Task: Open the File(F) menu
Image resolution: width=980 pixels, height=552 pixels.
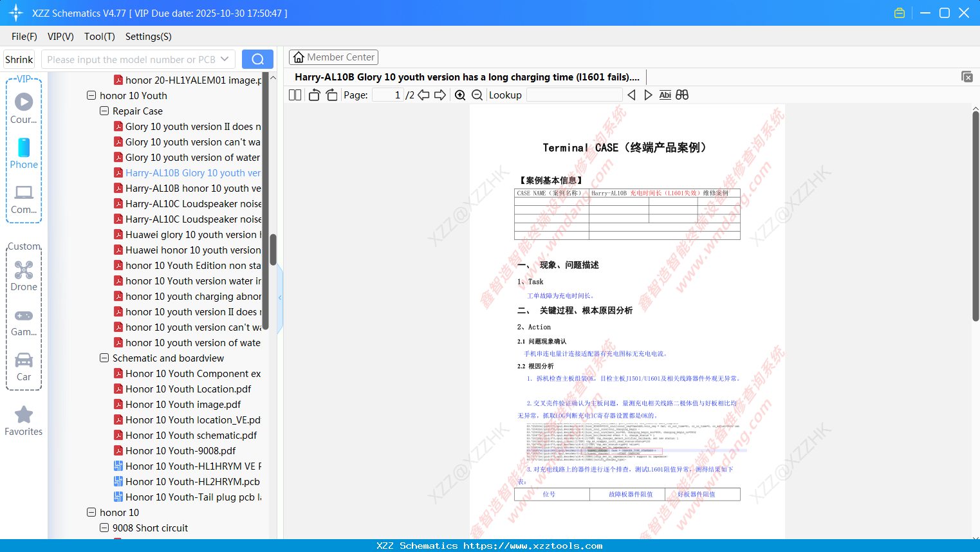Action: pos(24,37)
